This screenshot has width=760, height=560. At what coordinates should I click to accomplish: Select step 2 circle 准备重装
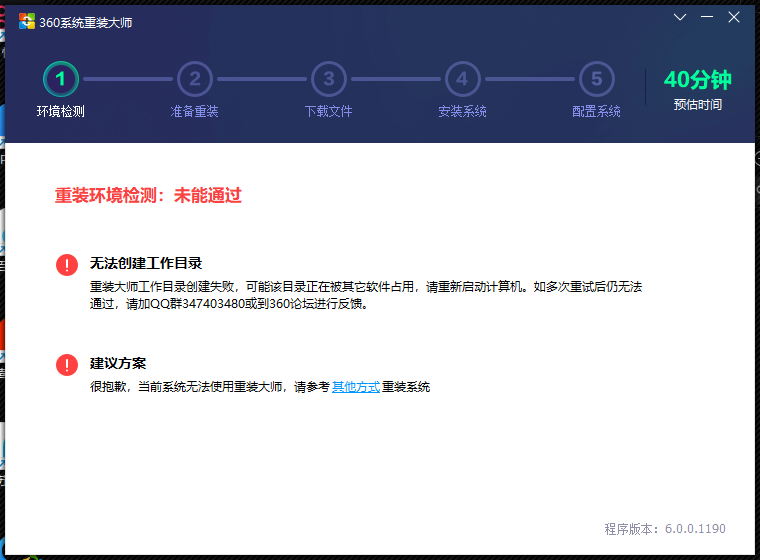(x=195, y=79)
